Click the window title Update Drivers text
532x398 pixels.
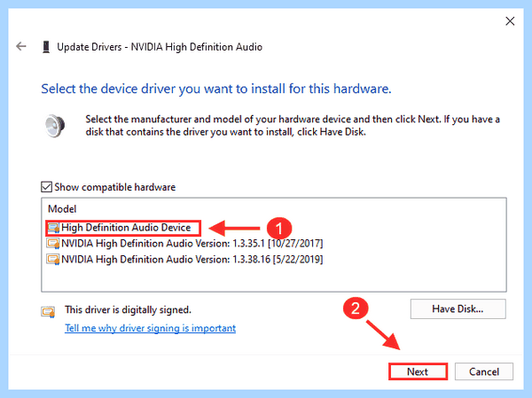tap(160, 47)
